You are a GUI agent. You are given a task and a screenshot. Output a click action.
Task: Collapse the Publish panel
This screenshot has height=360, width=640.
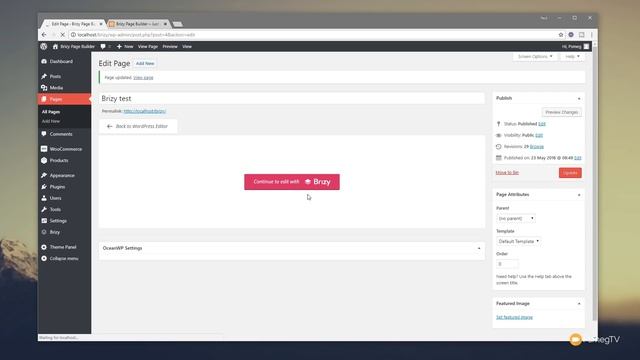579,98
